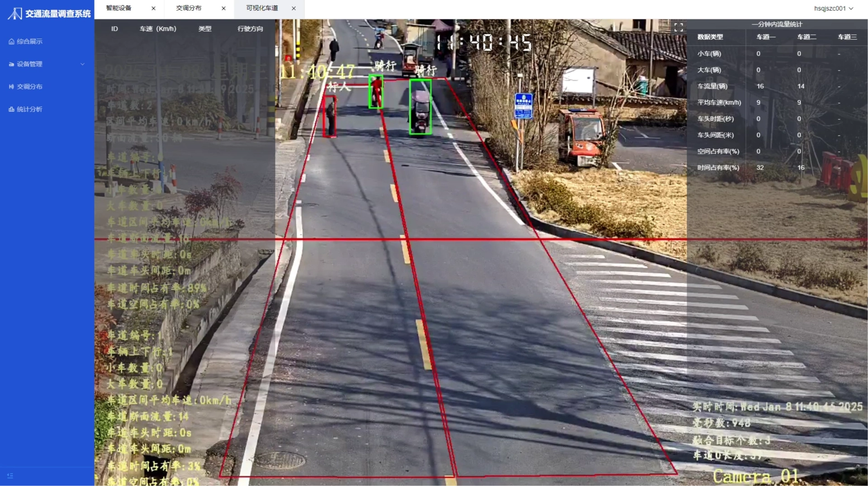The height and width of the screenshot is (486, 868).
Task: Click the 交调分布 icon in the sidebar
Action: pos(11,87)
